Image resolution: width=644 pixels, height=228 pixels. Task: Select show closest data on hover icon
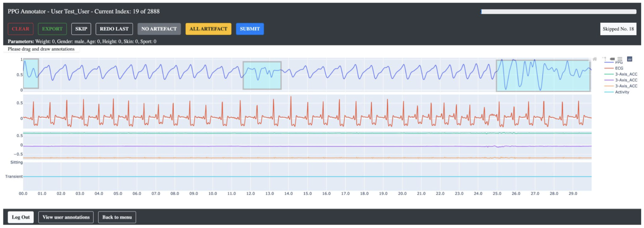(612, 59)
